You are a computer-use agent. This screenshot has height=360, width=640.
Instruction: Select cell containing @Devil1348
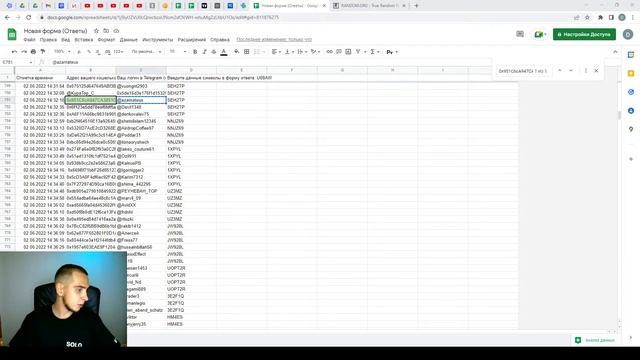[141, 107]
